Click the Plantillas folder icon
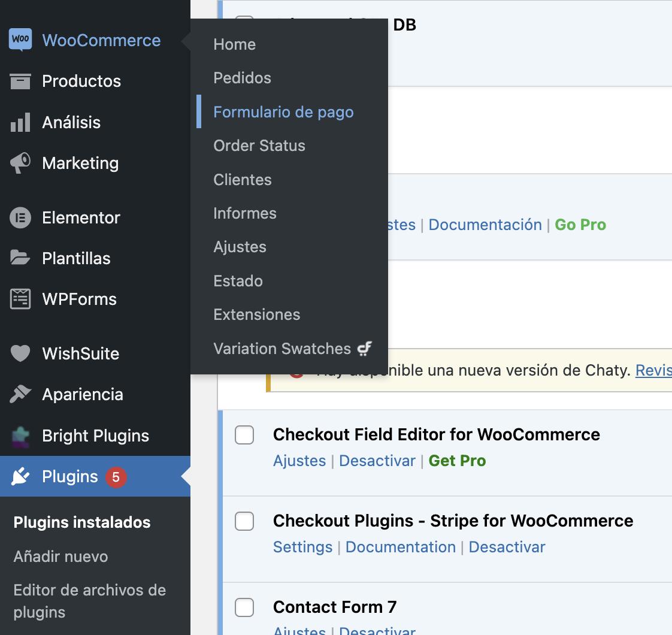Image resolution: width=672 pixels, height=635 pixels. (20, 258)
